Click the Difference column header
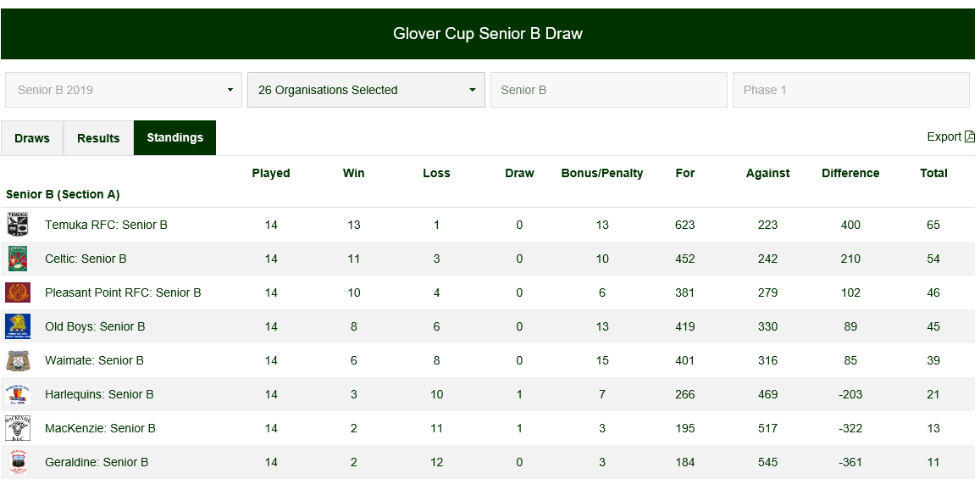This screenshot has height=490, width=980. point(850,173)
